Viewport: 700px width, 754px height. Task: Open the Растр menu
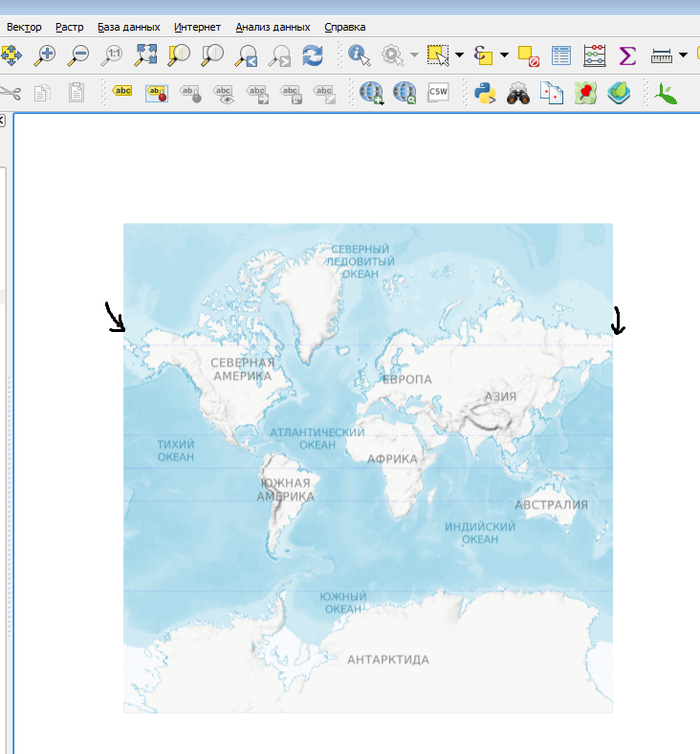click(x=70, y=27)
